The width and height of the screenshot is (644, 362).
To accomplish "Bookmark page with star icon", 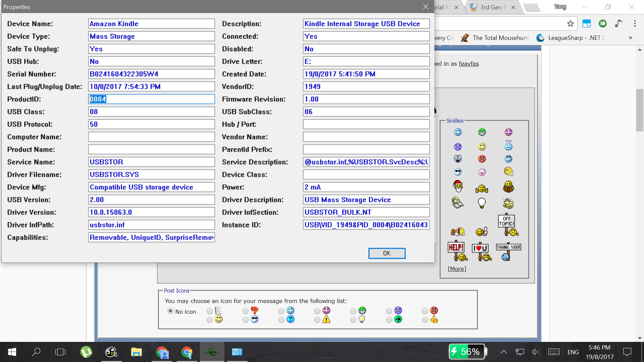I will [x=570, y=23].
